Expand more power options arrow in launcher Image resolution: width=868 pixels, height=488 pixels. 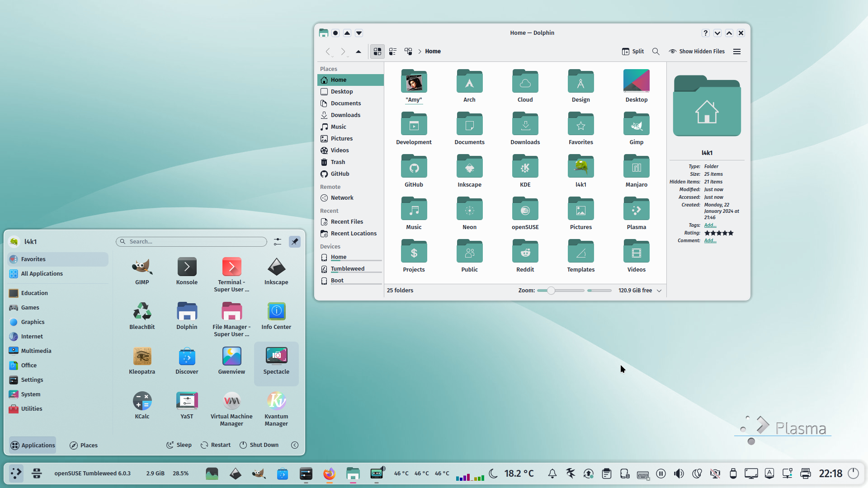tap(295, 445)
